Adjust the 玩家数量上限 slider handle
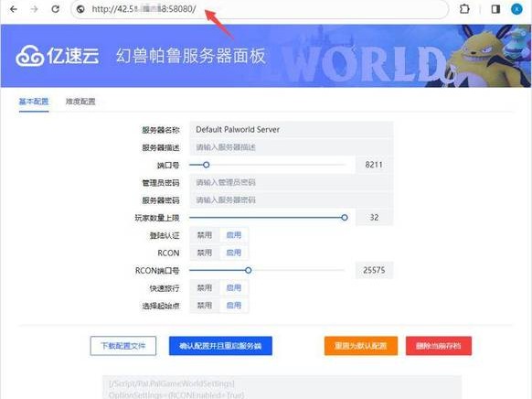The height and width of the screenshot is (399, 532). pyautogui.click(x=345, y=217)
